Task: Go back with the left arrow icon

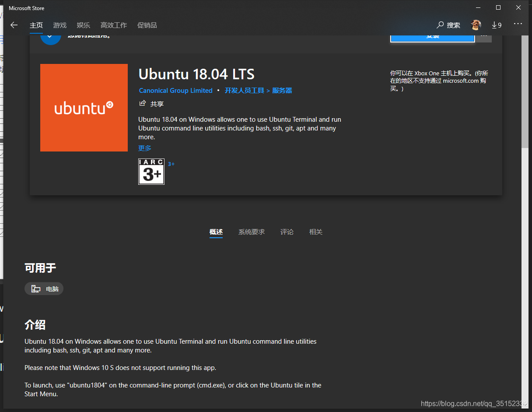Action: coord(14,25)
